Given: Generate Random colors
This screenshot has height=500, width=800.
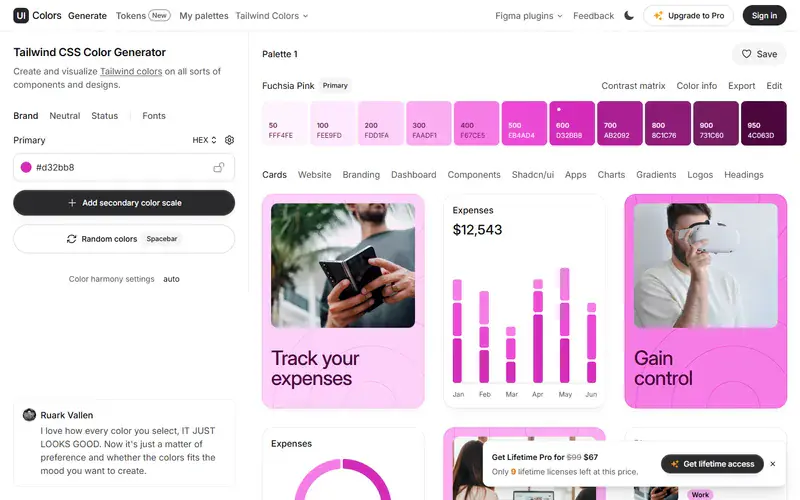Looking at the screenshot, I should [x=124, y=239].
